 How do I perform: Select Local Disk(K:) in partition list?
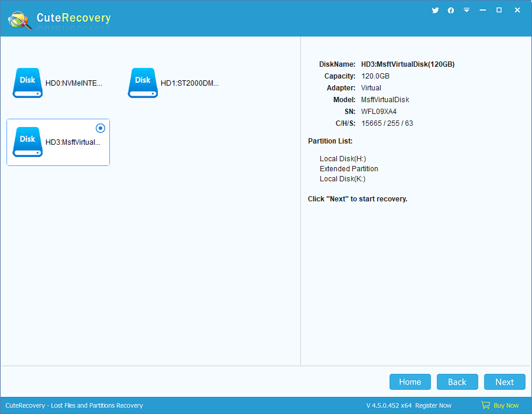(x=342, y=179)
